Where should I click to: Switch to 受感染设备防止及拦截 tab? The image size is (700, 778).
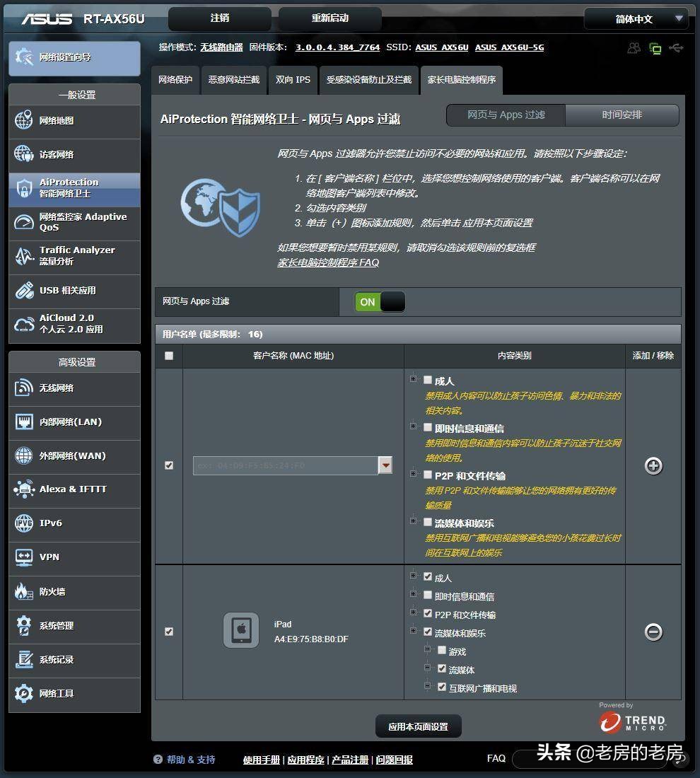pyautogui.click(x=368, y=80)
